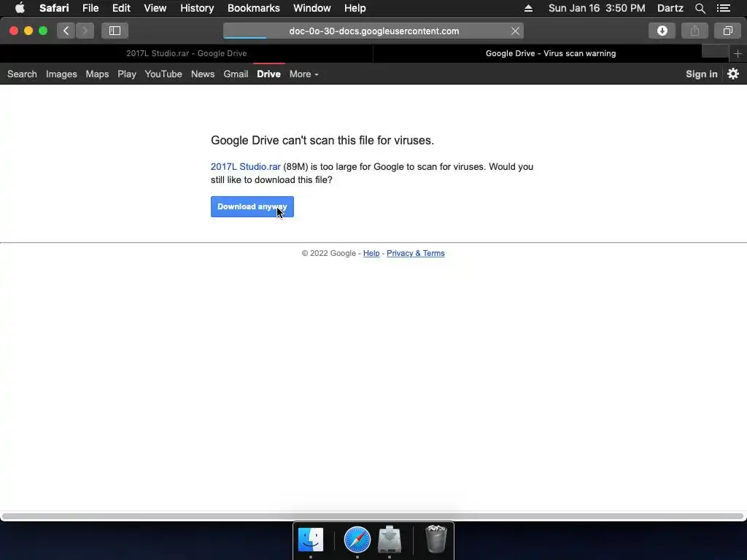
Task: Select the Virus scan warning tab
Action: point(551,53)
